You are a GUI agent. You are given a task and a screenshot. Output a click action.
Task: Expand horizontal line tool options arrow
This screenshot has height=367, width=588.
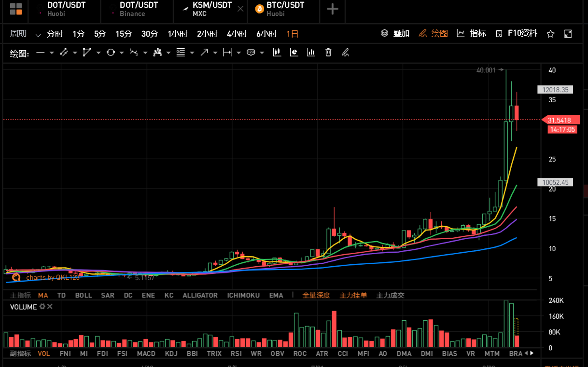[52, 53]
